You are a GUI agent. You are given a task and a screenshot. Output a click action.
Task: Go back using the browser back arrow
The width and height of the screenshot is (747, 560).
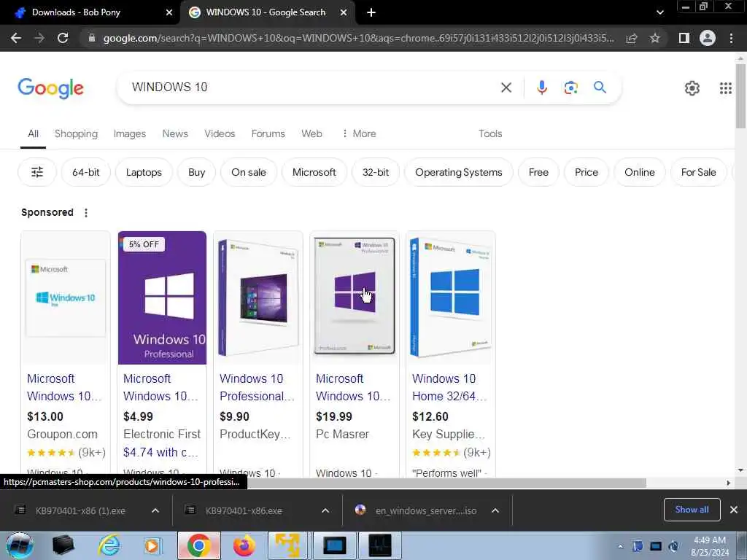tap(16, 38)
